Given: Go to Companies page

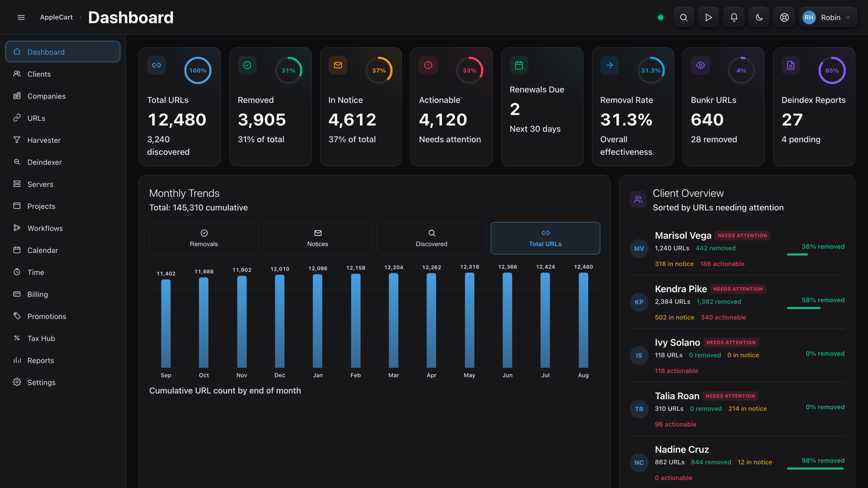Looking at the screenshot, I should coord(62,96).
